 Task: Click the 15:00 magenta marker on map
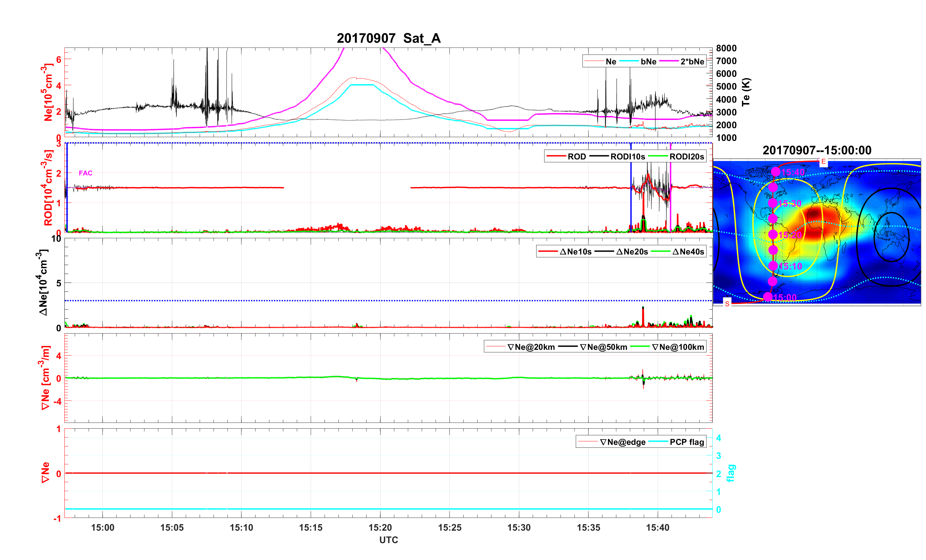[768, 297]
